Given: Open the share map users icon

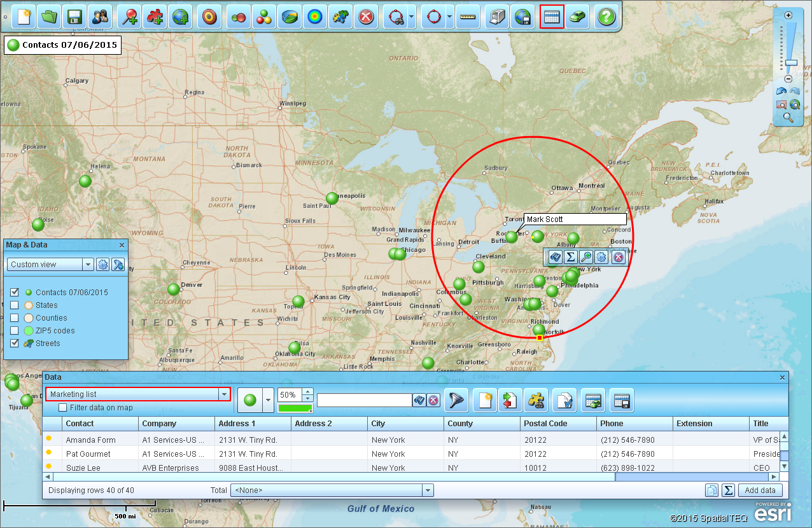Looking at the screenshot, I should [x=100, y=17].
